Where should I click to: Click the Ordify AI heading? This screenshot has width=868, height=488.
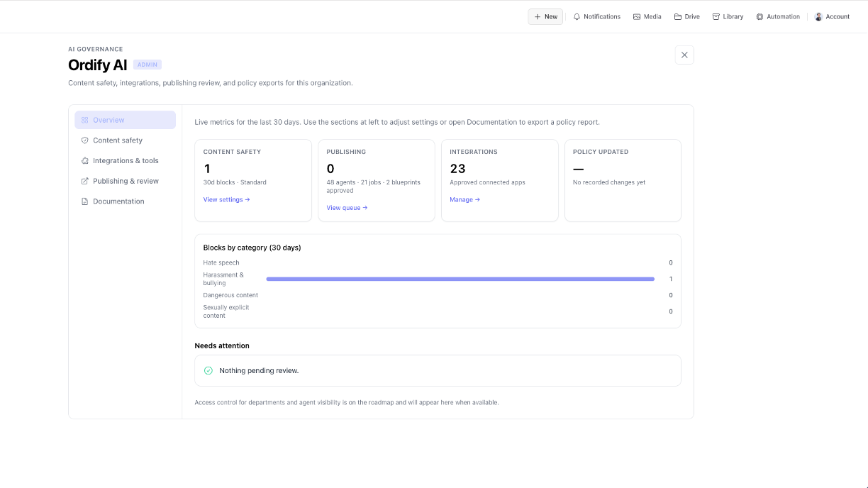point(98,65)
